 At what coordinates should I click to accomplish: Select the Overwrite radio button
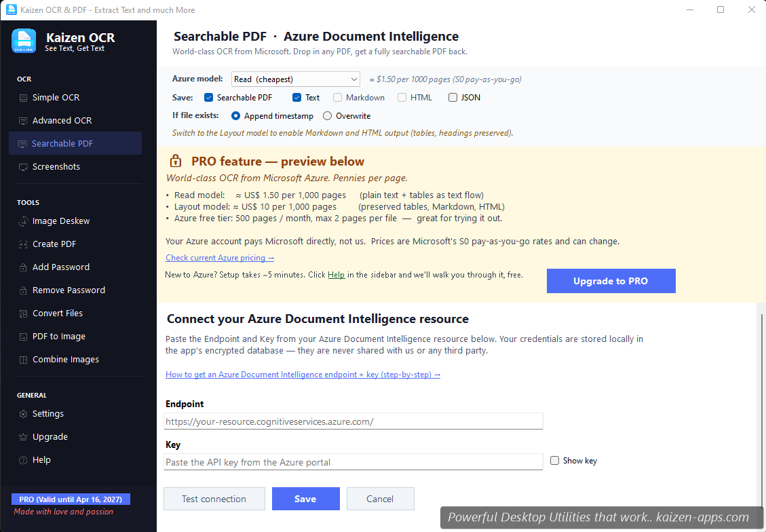click(326, 115)
